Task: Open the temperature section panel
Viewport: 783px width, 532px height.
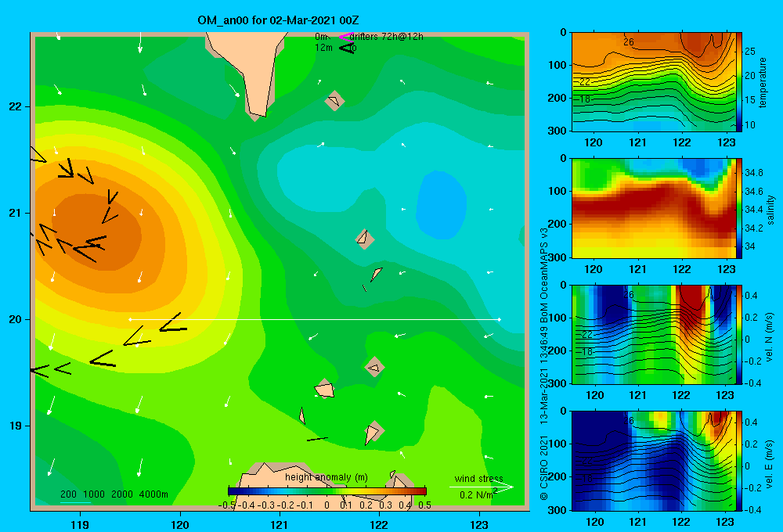Action: tap(654, 82)
